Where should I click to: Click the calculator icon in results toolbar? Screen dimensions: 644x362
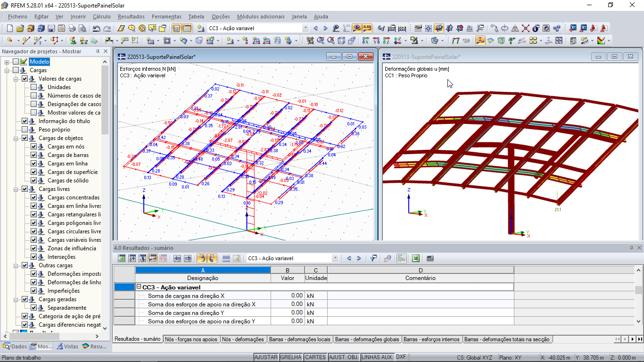pos(429,258)
